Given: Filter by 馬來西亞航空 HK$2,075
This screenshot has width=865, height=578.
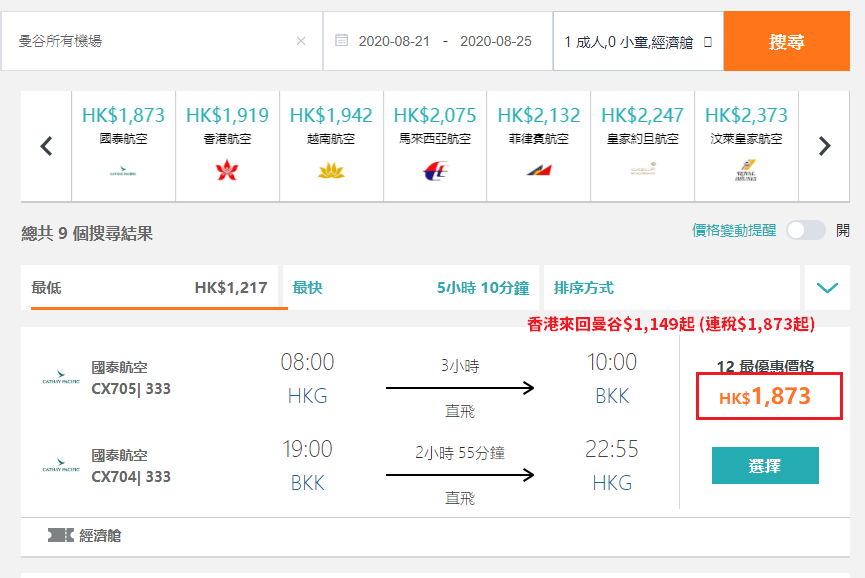Looking at the screenshot, I should 435,146.
